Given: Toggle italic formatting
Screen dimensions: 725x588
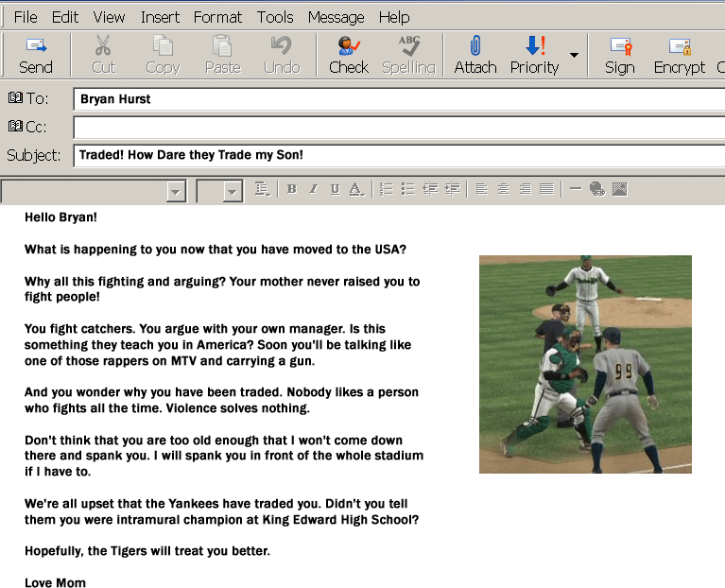Looking at the screenshot, I should (313, 189).
